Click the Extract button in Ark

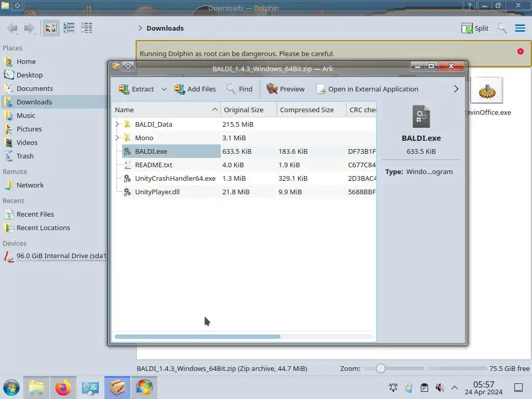coord(136,89)
